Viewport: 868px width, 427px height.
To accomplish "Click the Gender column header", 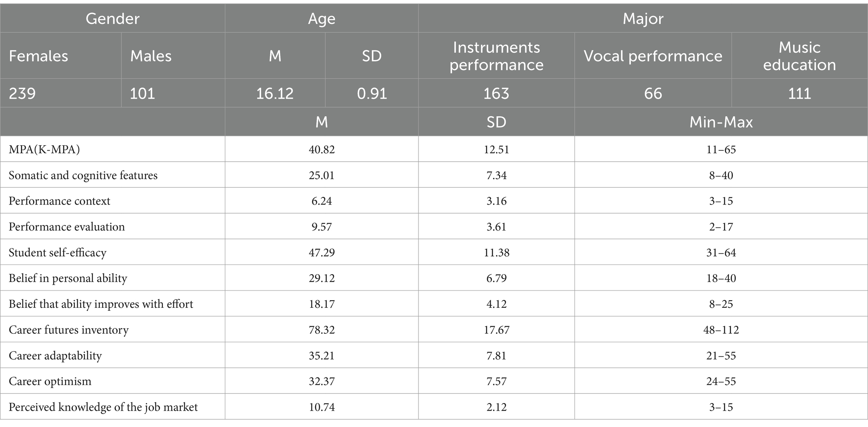I will coord(112,18).
